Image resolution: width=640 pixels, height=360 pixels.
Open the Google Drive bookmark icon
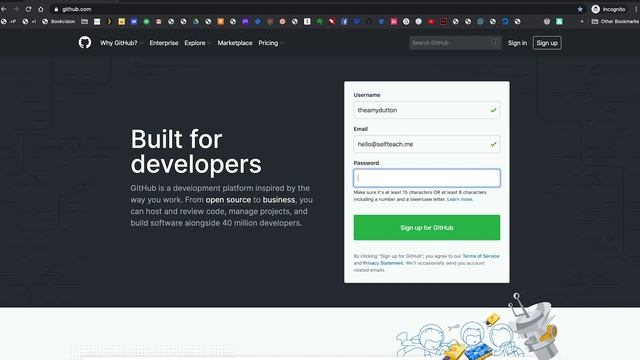pos(196,21)
